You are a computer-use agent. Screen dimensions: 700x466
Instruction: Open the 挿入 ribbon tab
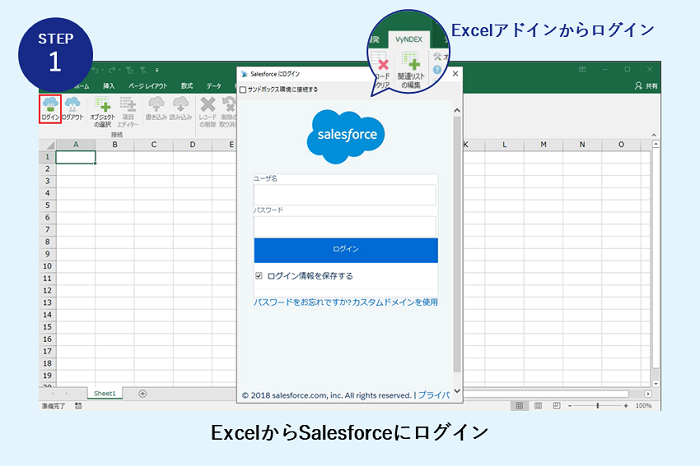(109, 86)
